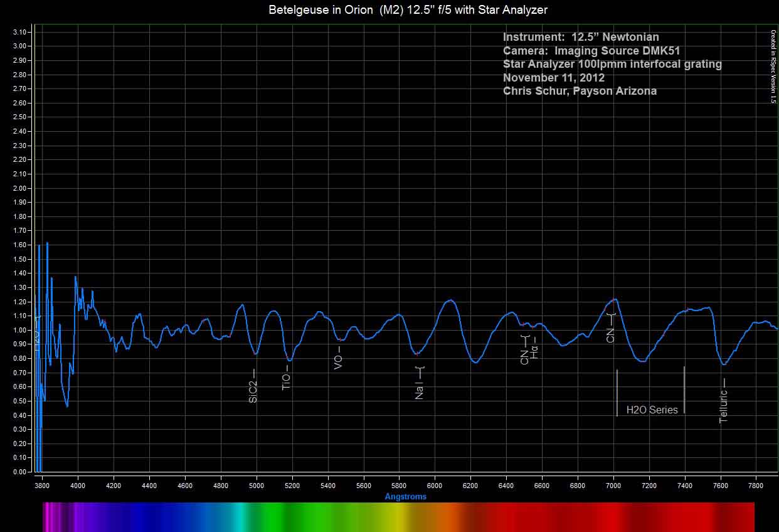Screen dimensions: 779x532
Task: Click the "H2O Series" label
Action: [652, 410]
